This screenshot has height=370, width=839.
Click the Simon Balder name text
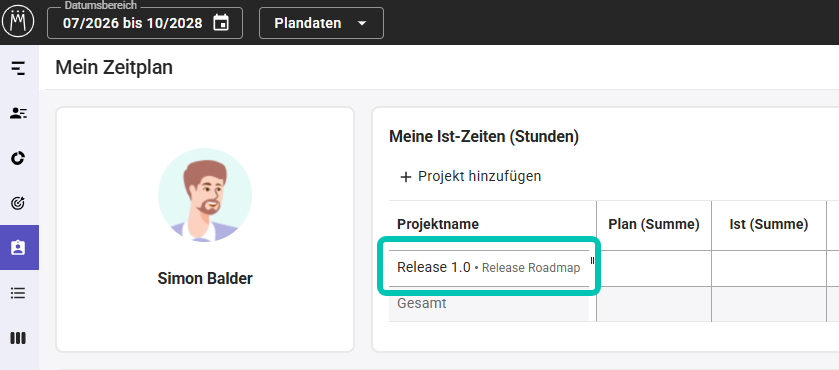coord(205,278)
